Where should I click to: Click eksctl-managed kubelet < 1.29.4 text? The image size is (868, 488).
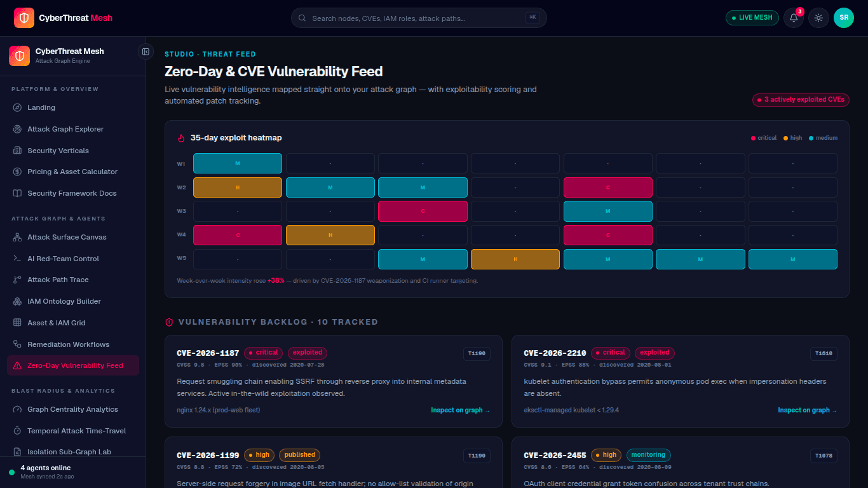click(571, 410)
